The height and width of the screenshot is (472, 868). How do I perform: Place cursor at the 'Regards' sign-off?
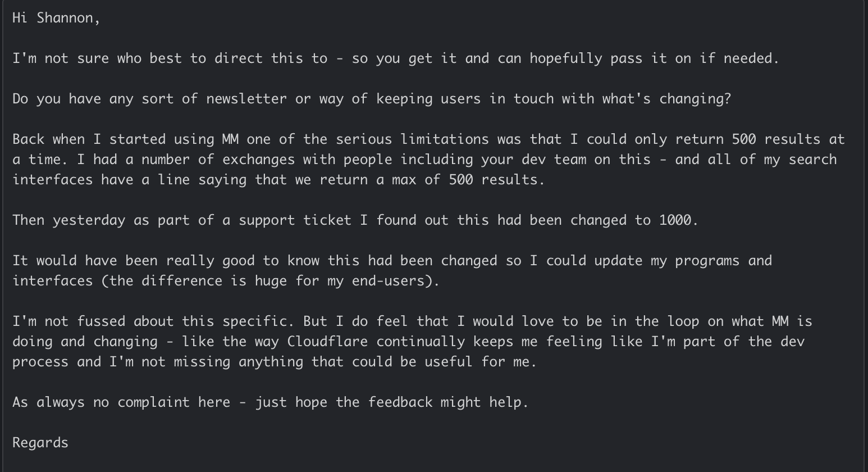(40, 443)
